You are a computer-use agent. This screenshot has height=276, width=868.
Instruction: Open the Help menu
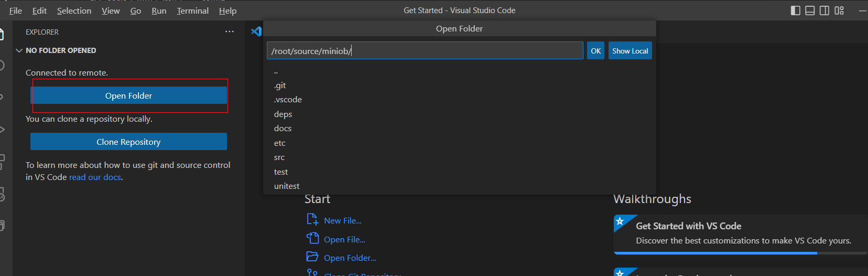point(227,10)
